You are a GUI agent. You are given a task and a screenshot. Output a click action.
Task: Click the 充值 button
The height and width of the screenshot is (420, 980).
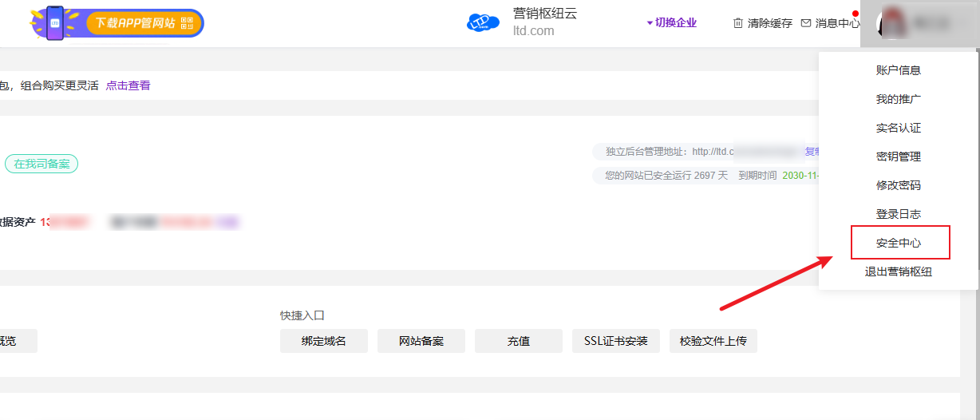click(x=518, y=341)
